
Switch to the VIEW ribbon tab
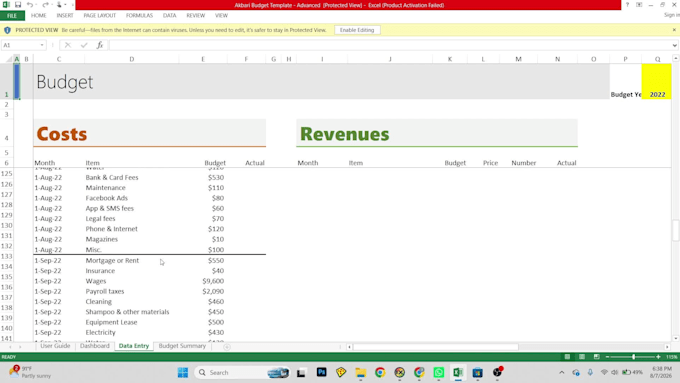(221, 16)
